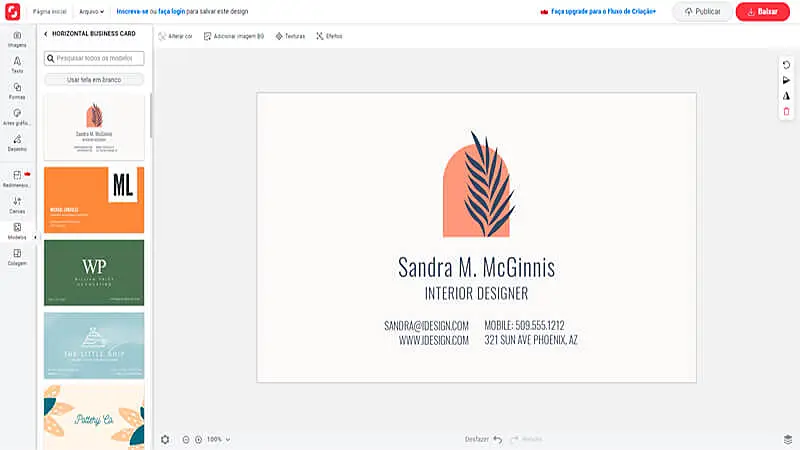800x450 pixels.
Task: Select the orange ML template thumbnail
Action: (x=94, y=200)
